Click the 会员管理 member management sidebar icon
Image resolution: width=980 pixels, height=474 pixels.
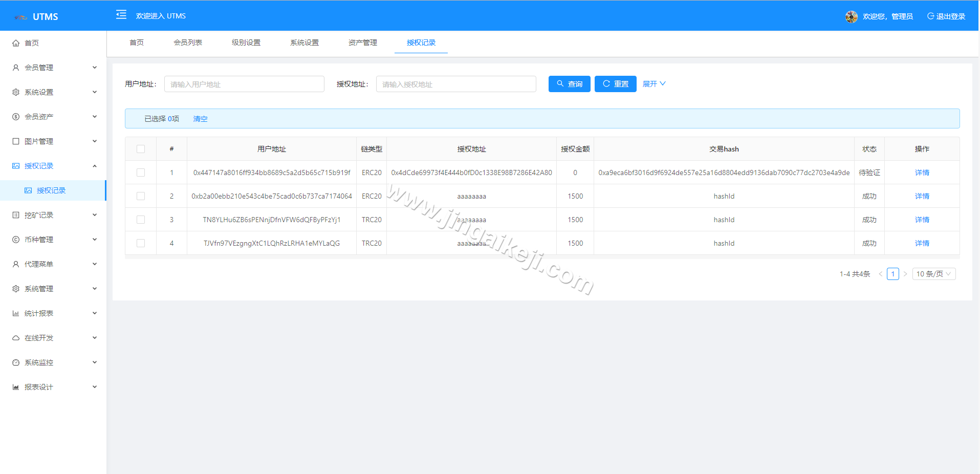click(x=16, y=67)
